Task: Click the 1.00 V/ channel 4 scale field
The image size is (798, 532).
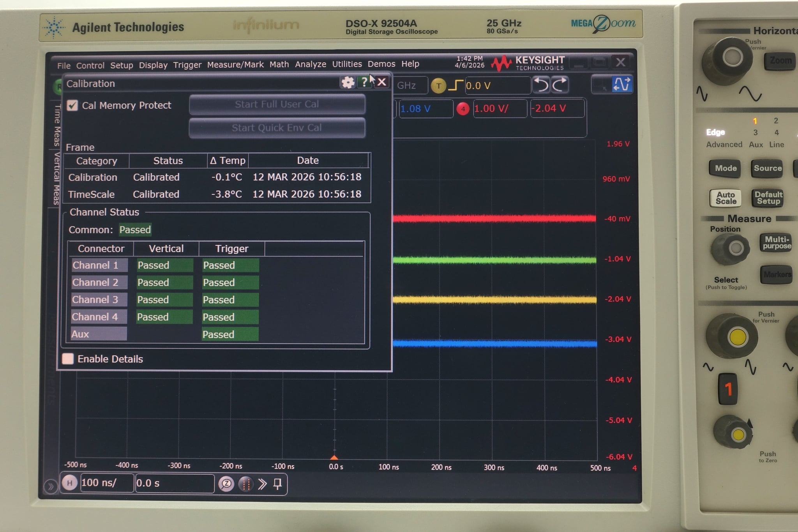Action: click(x=500, y=108)
